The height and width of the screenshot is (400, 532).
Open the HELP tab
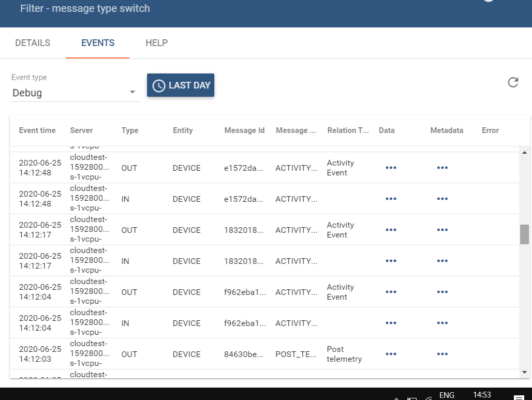point(156,43)
